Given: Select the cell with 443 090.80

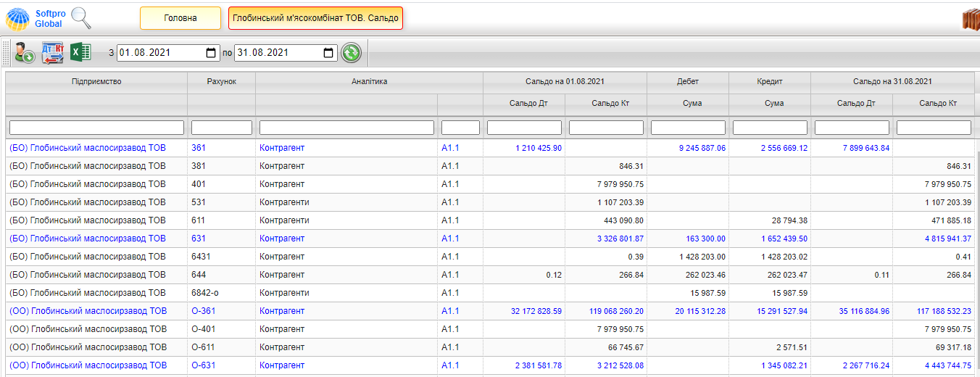Looking at the screenshot, I should coord(606,220).
